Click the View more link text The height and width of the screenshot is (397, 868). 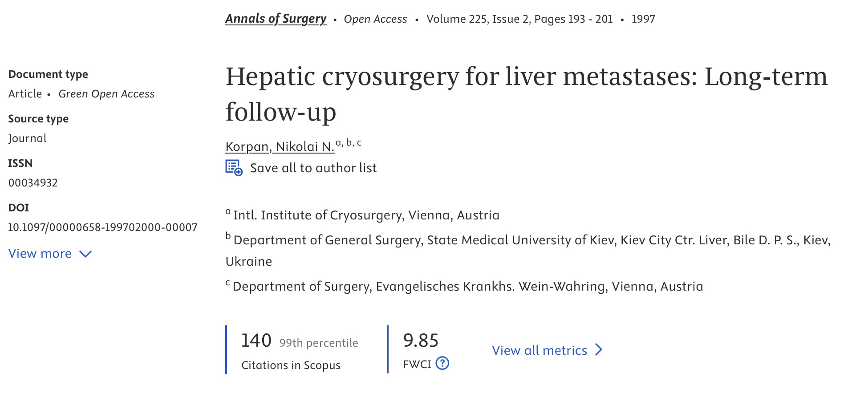[x=40, y=254]
